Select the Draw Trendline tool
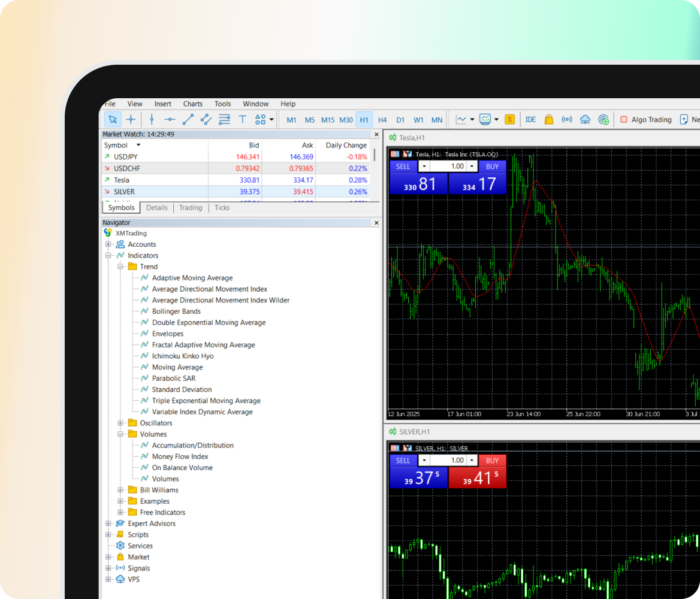Image resolution: width=700 pixels, height=599 pixels. click(x=188, y=119)
